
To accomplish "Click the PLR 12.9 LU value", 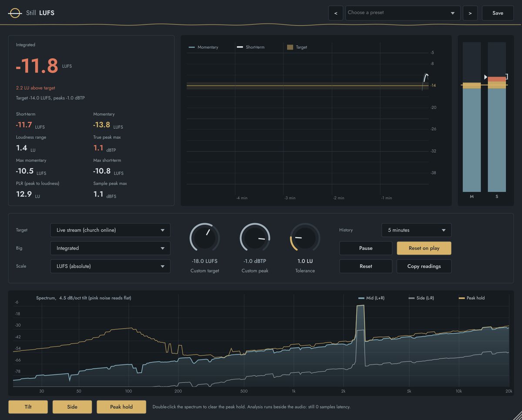I will [x=24, y=194].
